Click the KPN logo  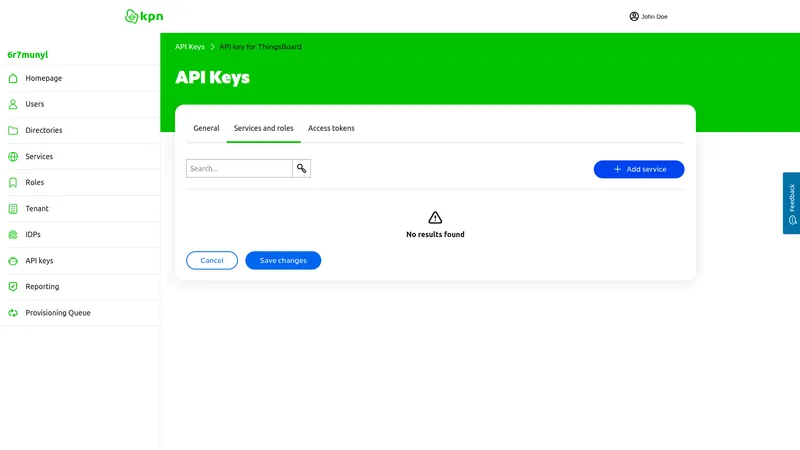pyautogui.click(x=144, y=16)
